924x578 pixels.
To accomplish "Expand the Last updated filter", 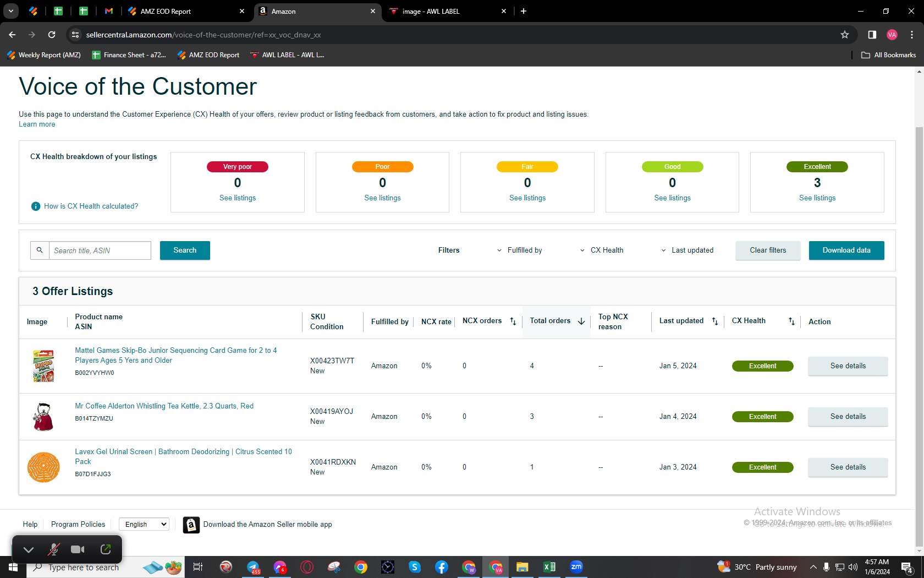I will click(687, 250).
